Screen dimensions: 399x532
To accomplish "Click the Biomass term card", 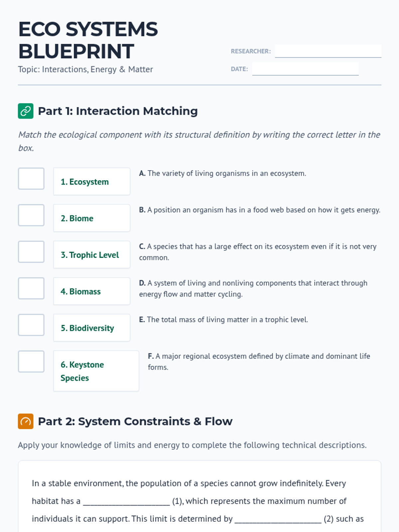I will 91,291.
